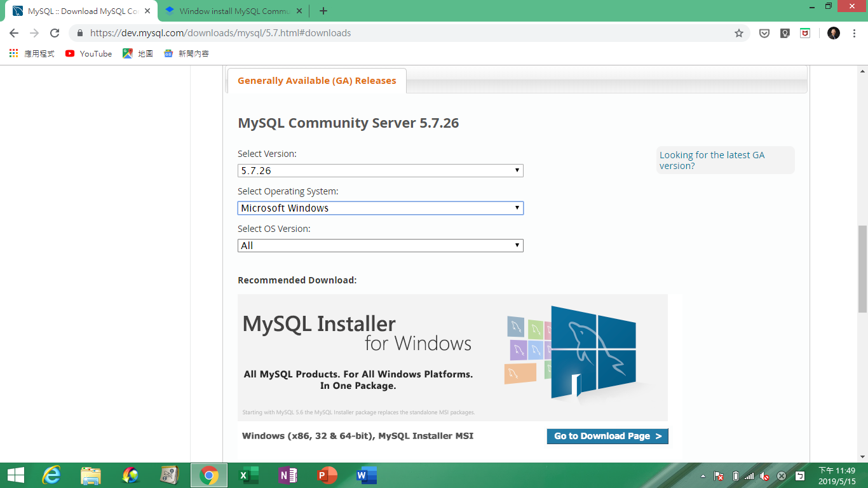Save page with the Pocket extension
The image size is (868, 488).
tap(764, 33)
